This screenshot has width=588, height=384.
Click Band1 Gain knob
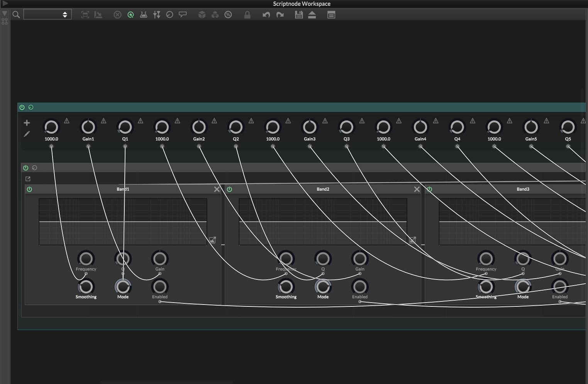coord(160,259)
